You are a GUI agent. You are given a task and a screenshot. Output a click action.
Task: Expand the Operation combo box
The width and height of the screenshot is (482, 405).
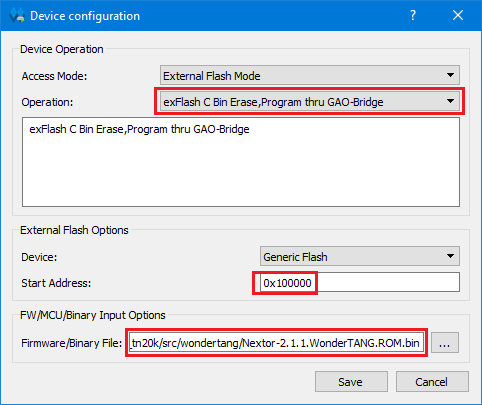(310, 101)
